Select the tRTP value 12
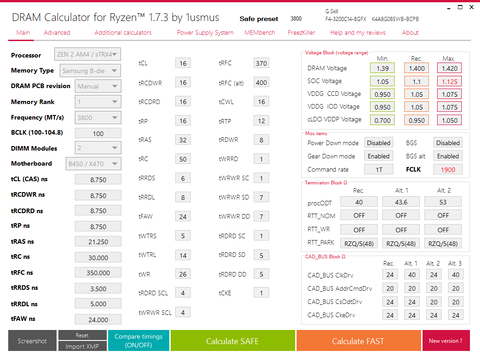The height and width of the screenshot is (361, 480). tap(261, 121)
